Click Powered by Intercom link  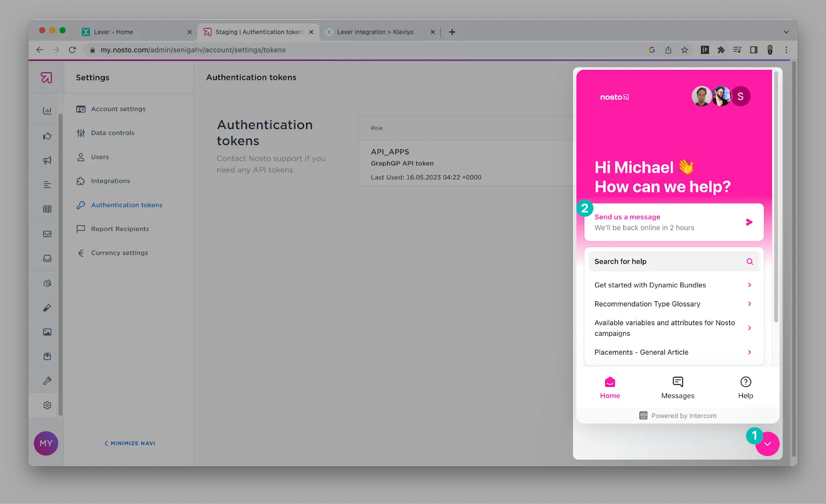tap(678, 416)
